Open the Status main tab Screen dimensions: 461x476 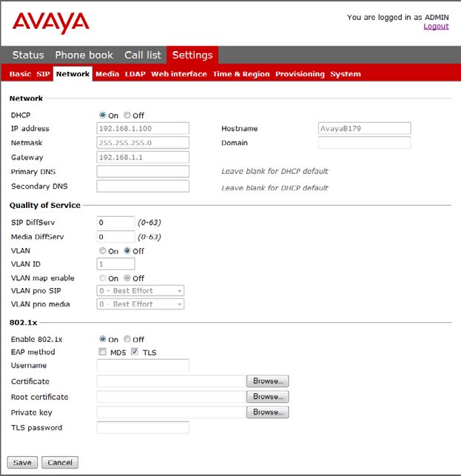click(28, 55)
